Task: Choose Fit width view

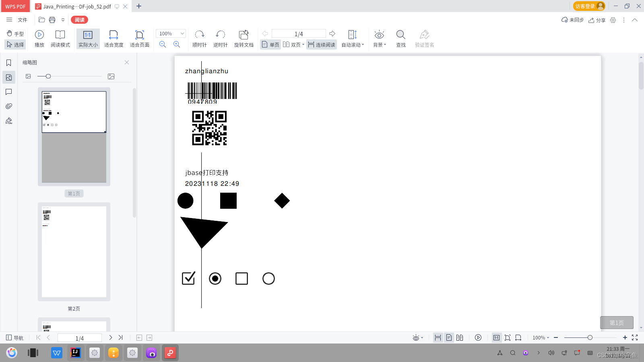Action: coord(114,39)
